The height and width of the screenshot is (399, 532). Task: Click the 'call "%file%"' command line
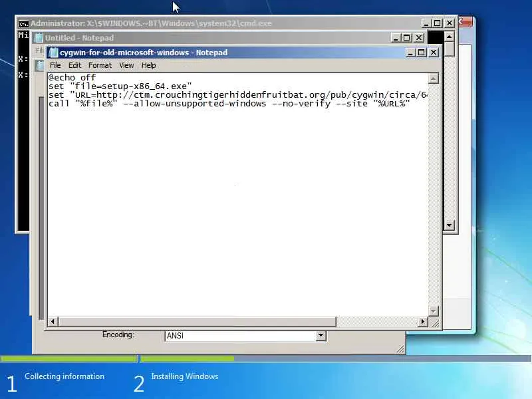coord(229,104)
